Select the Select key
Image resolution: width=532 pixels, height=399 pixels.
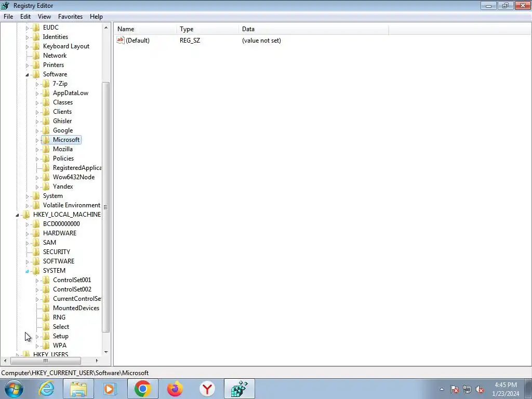coord(61,327)
